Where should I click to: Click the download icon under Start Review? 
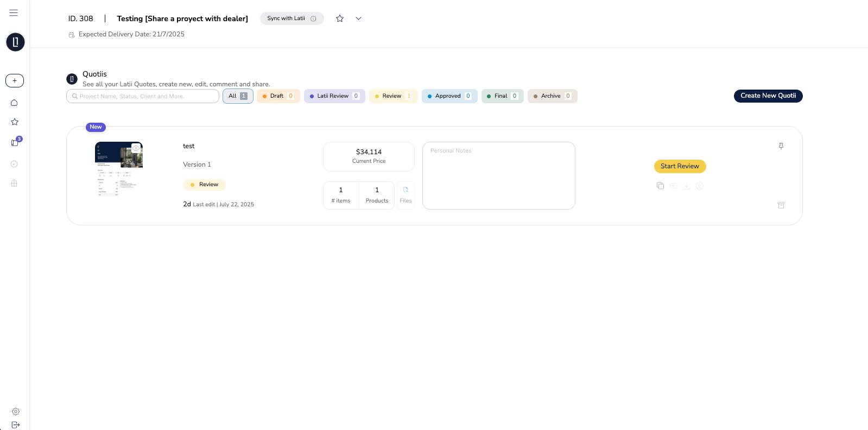(x=686, y=186)
